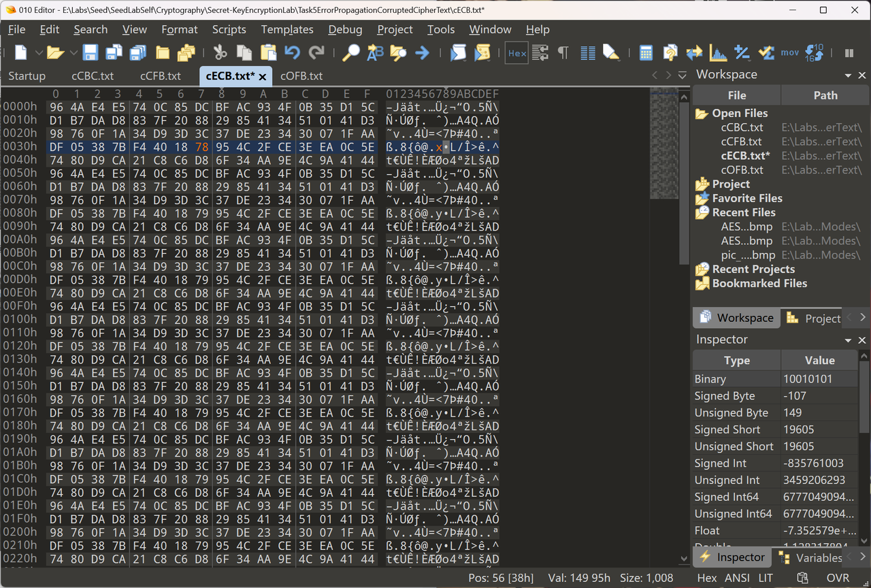Click the Save As icon
871x588 pixels.
click(x=114, y=52)
